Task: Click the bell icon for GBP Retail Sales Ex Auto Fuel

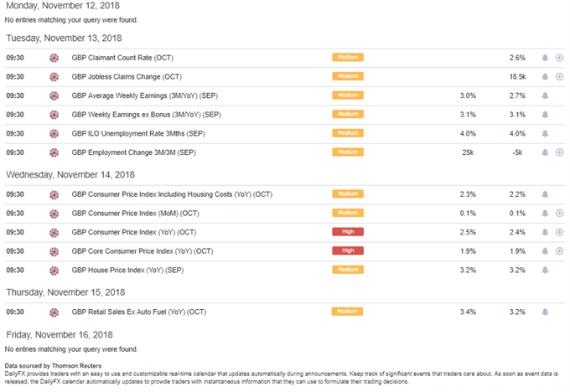Action: click(544, 312)
